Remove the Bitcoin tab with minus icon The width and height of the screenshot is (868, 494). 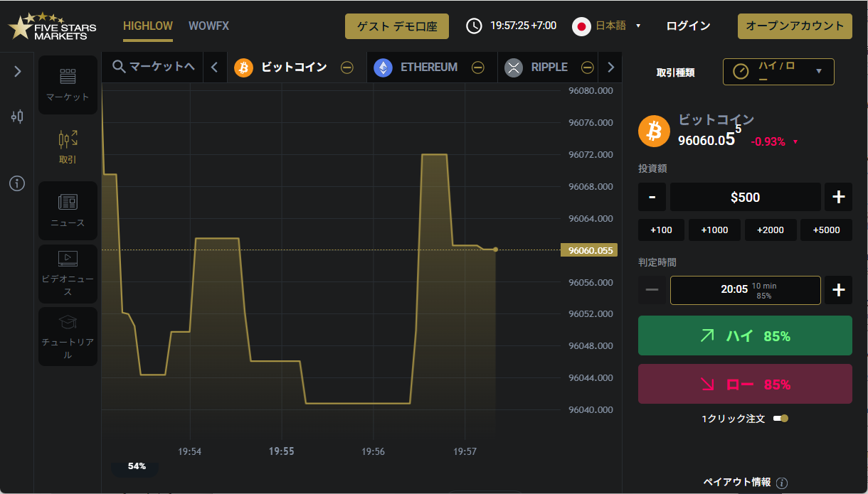[x=346, y=68]
